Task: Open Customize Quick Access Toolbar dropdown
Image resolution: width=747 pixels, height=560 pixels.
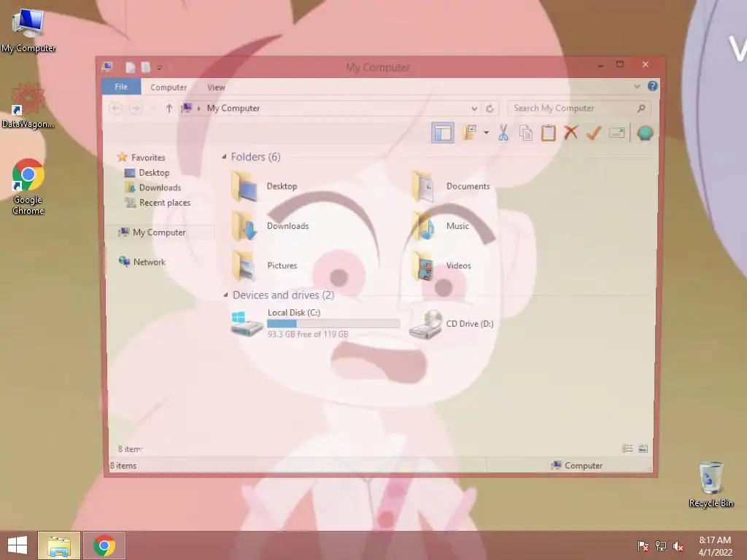Action: [x=159, y=68]
